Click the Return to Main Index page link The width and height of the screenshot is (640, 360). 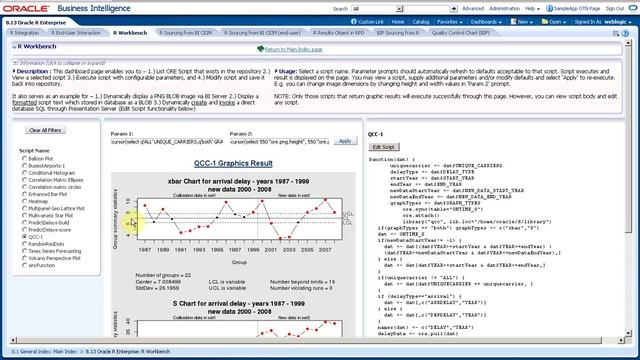293,49
